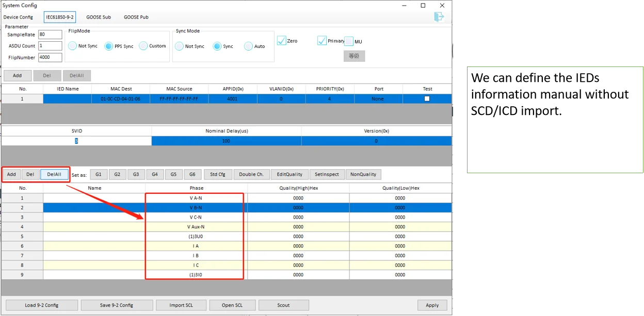Viewport: 644px width, 316px height.
Task: Select Custom flip mode
Action: 153,46
